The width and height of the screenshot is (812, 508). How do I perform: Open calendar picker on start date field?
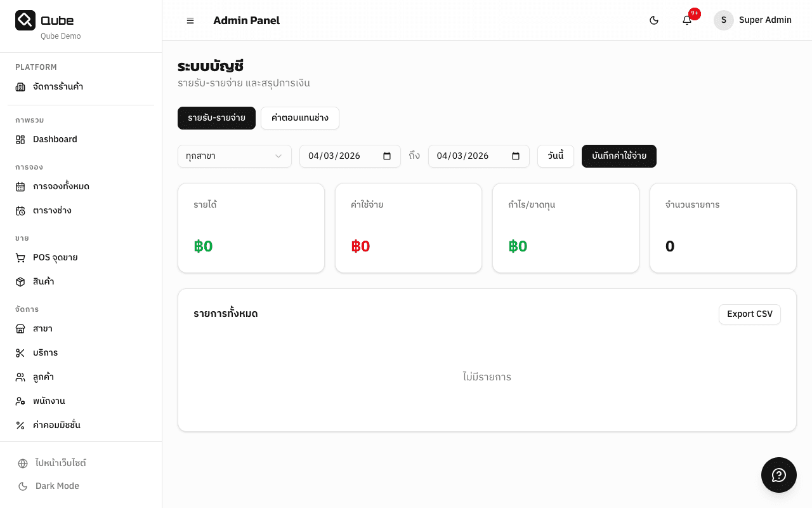point(387,156)
